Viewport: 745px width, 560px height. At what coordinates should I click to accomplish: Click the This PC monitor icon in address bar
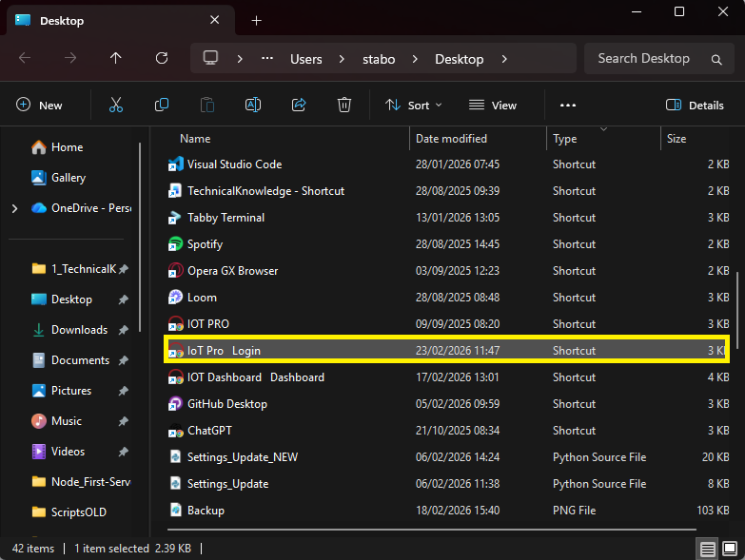[x=210, y=58]
